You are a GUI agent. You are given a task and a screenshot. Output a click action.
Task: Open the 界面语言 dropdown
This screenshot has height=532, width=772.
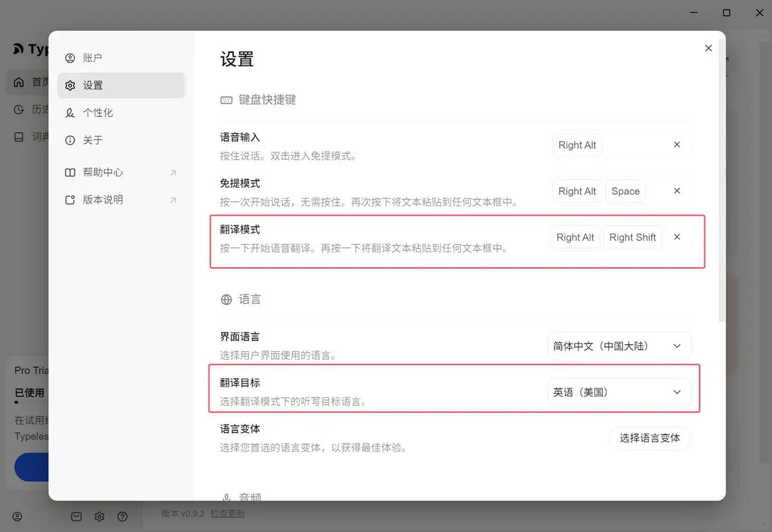coord(619,346)
